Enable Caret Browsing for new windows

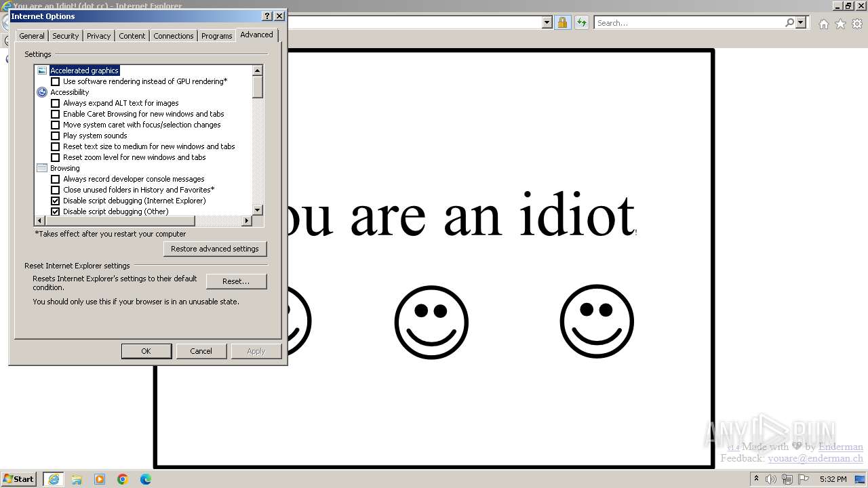click(56, 114)
